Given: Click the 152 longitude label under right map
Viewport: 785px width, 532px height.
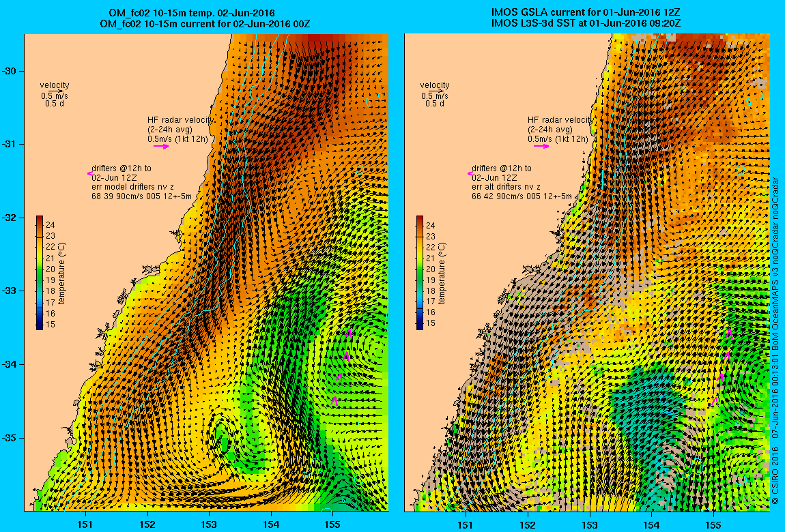Looking at the screenshot, I should tap(528, 524).
